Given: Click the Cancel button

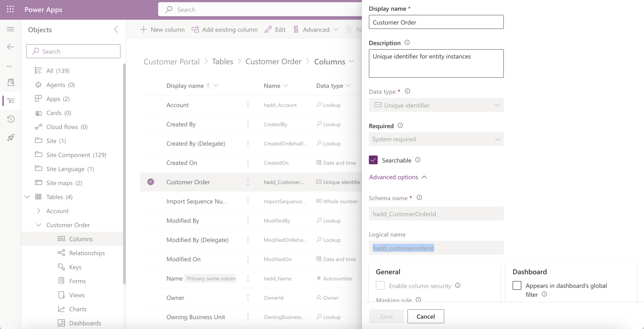Looking at the screenshot, I should (425, 316).
